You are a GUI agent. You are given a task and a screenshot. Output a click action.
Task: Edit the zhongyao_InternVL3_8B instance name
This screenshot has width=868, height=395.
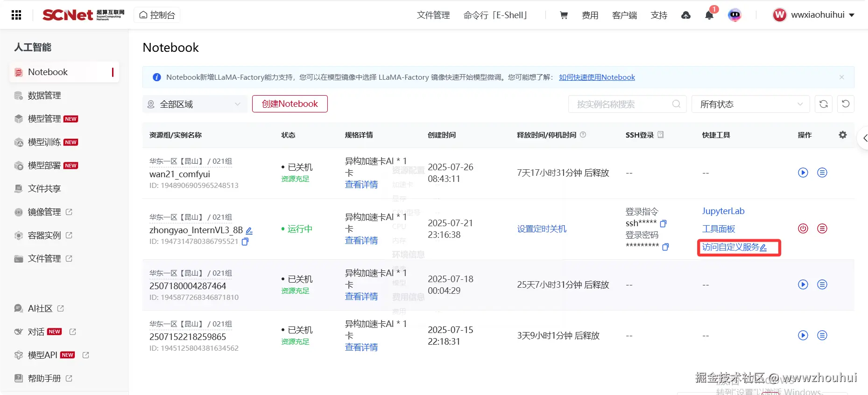pyautogui.click(x=249, y=230)
